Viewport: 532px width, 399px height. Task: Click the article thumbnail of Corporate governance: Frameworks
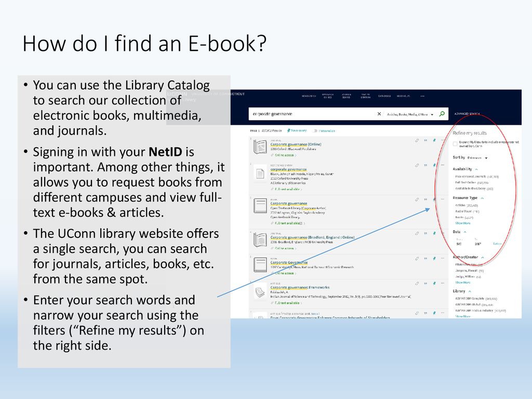click(260, 292)
